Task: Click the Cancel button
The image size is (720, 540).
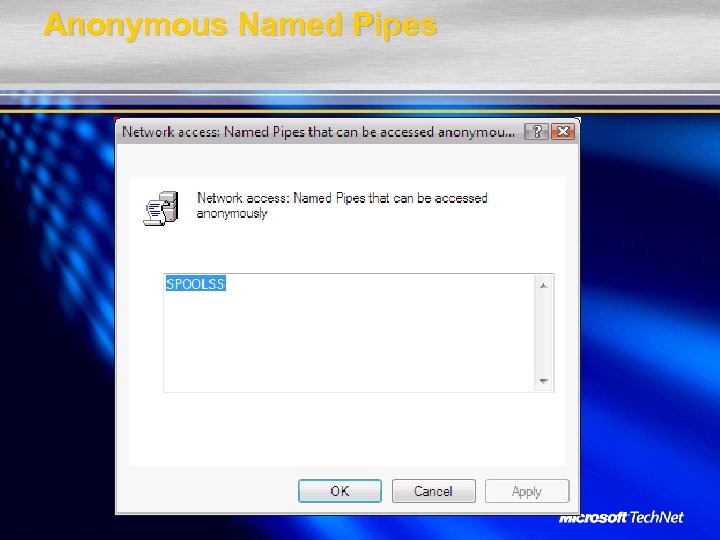Action: (x=433, y=491)
